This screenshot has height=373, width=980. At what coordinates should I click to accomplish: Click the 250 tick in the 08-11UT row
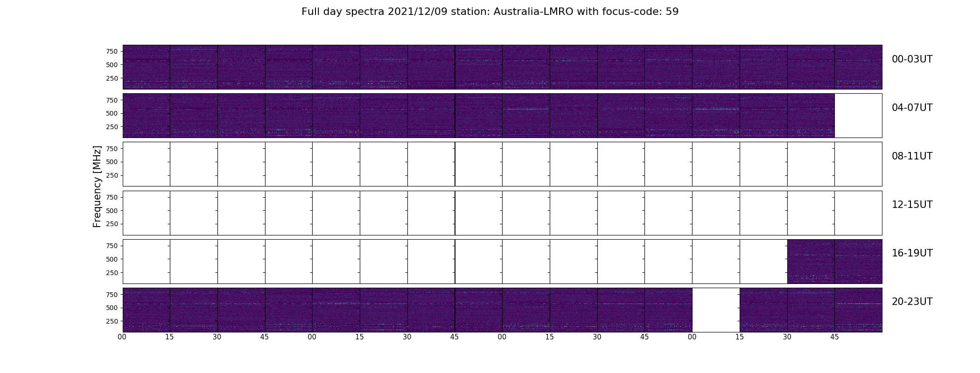(x=112, y=175)
